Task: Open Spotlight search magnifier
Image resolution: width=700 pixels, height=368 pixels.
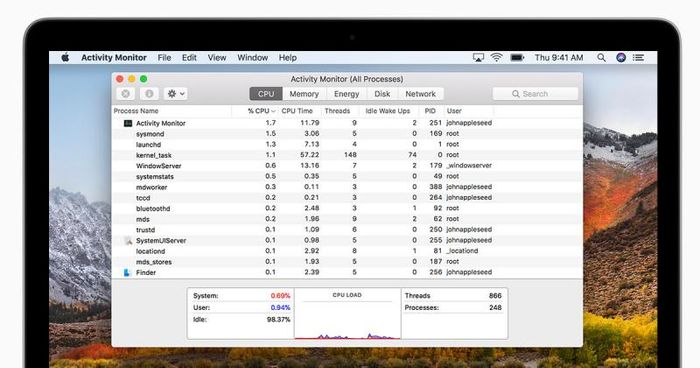Action: click(x=601, y=58)
